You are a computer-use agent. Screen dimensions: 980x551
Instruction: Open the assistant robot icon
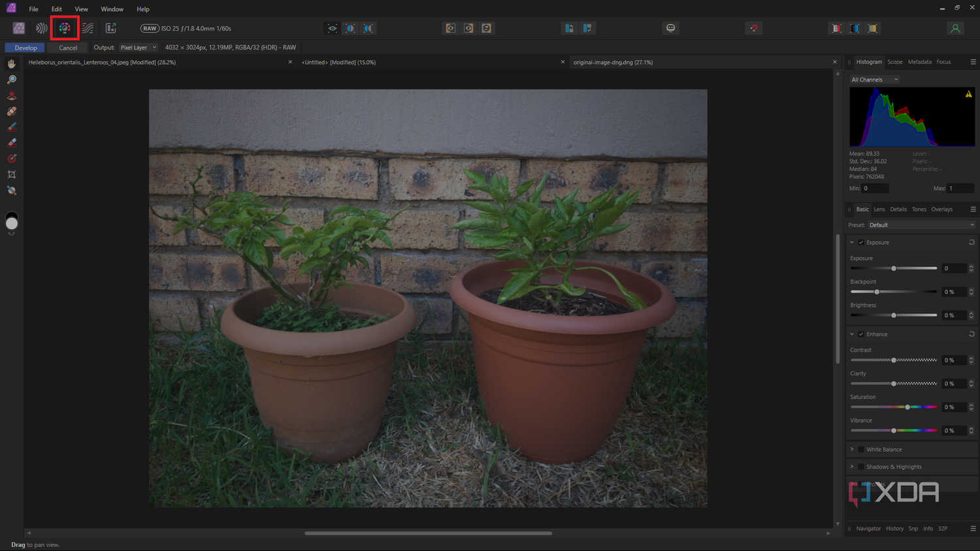pos(670,28)
